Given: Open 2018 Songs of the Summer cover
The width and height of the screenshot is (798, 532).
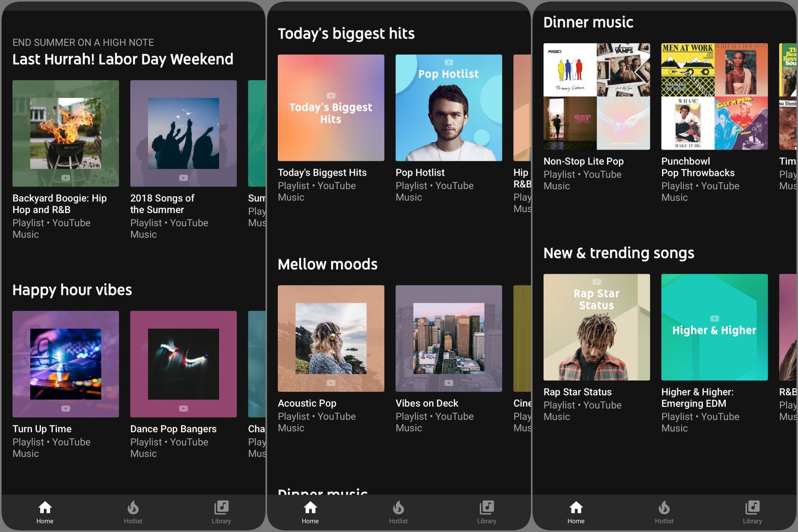Looking at the screenshot, I should tap(184, 134).
